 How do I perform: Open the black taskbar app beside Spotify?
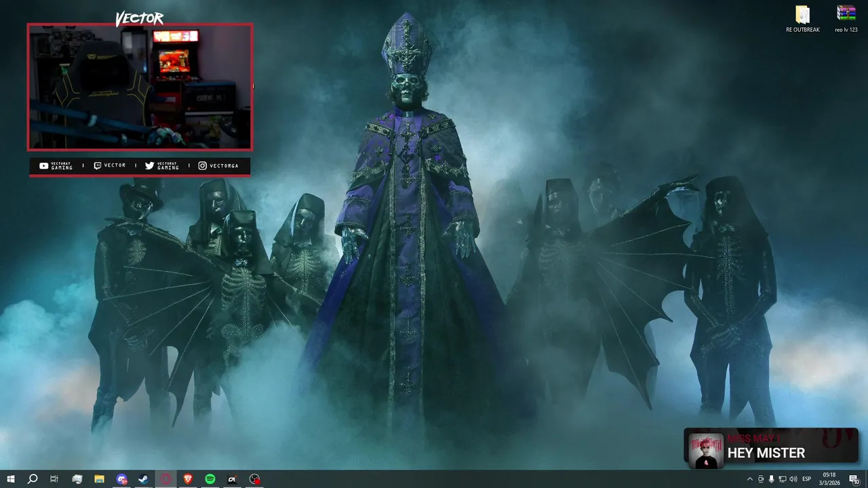click(x=232, y=479)
